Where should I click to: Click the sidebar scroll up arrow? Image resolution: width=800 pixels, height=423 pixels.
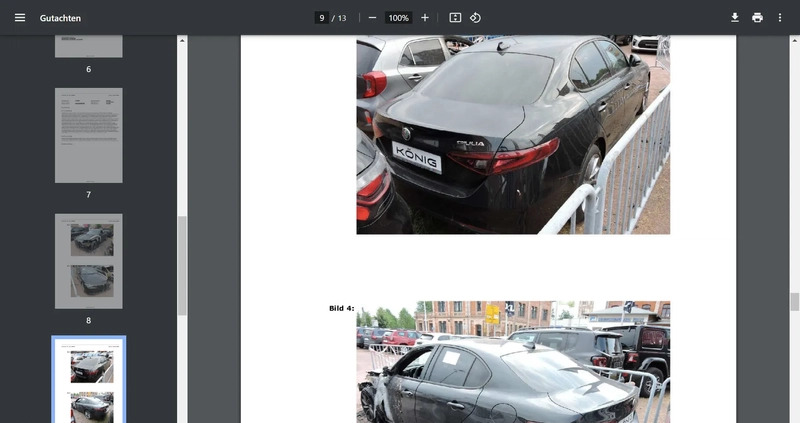point(182,40)
